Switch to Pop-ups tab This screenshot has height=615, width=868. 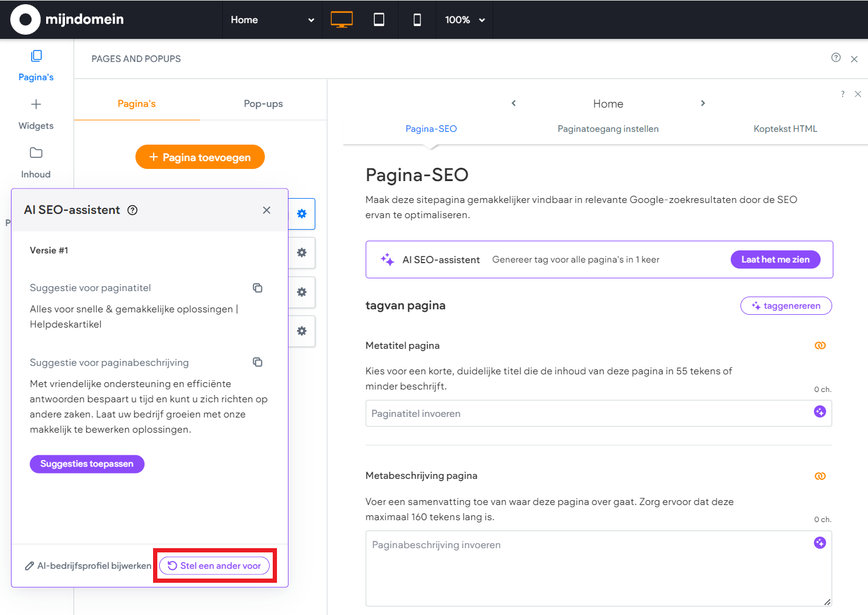[x=263, y=104]
